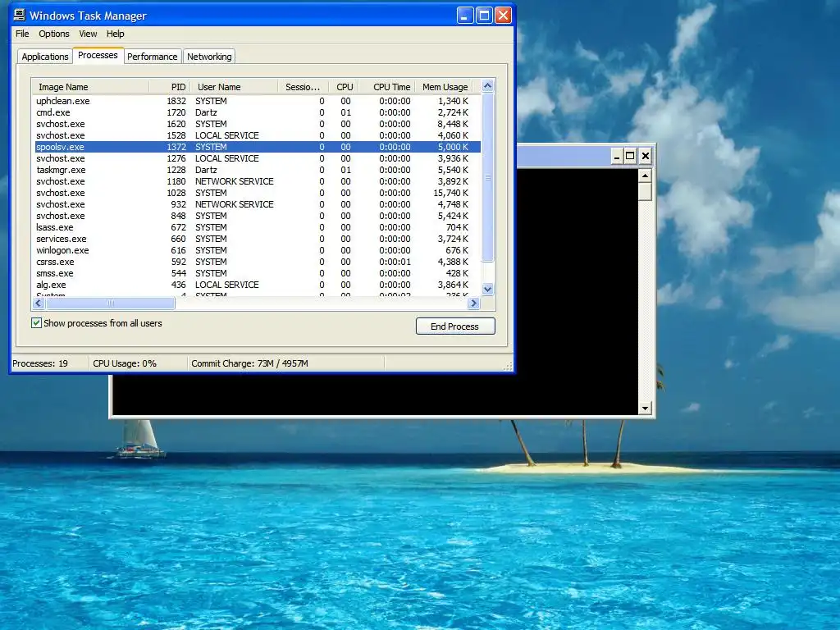Click the 0:00:01 CPU time cell
Viewport: 840px width, 630px height.
coord(395,262)
